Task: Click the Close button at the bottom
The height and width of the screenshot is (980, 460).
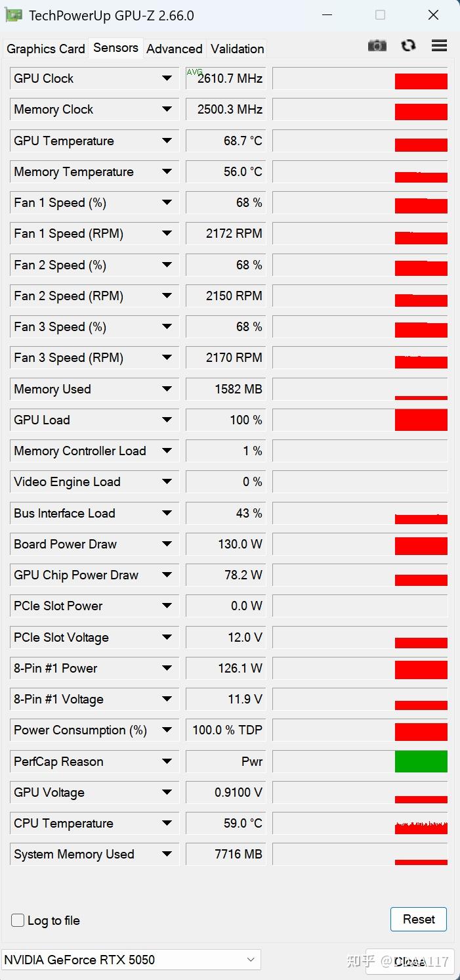Action: (x=409, y=962)
